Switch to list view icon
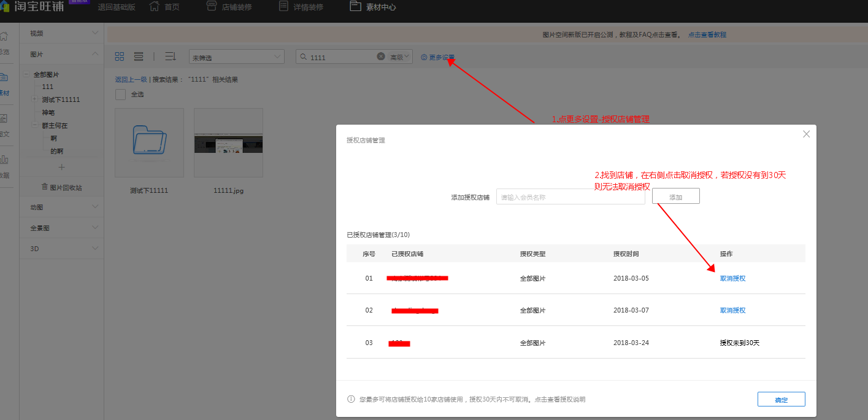Viewport: 868px width, 420px height. click(139, 56)
